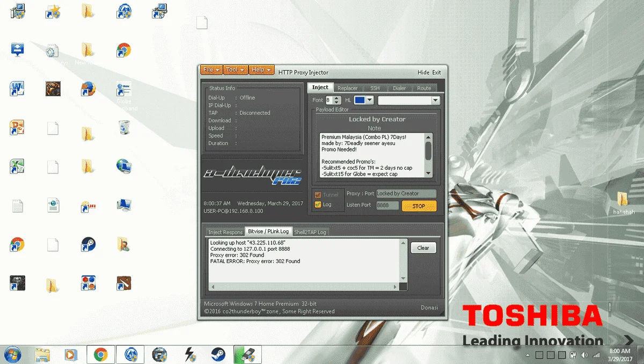
Task: Decrease the Font size stepper
Action: click(x=337, y=103)
